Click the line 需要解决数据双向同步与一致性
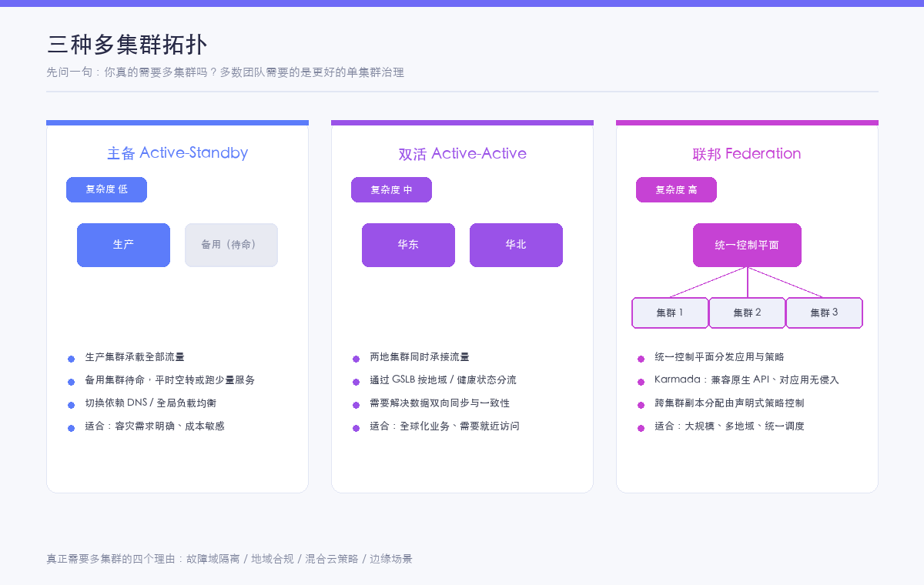Viewport: 924px width, 585px height. [440, 403]
